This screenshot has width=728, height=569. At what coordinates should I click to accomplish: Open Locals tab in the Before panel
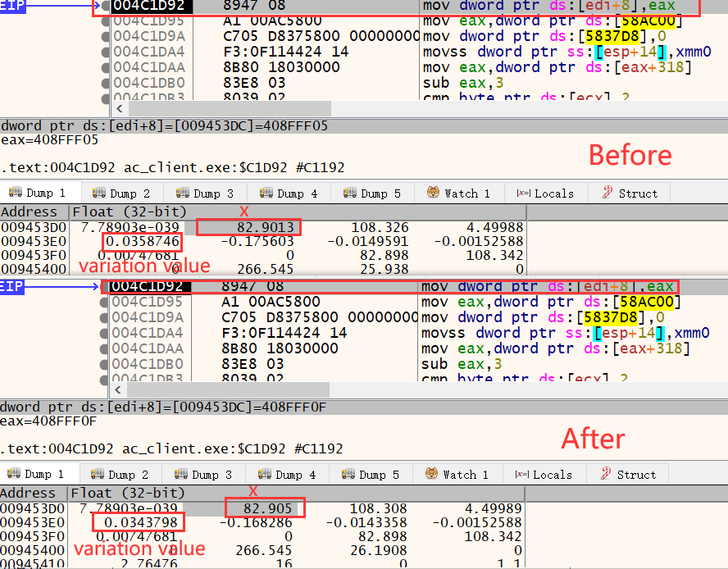(x=544, y=193)
